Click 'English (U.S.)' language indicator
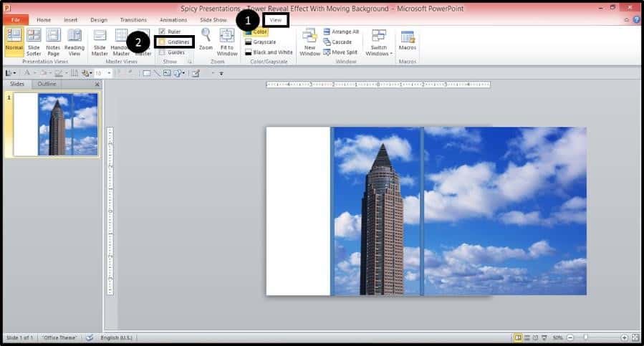 point(117,338)
